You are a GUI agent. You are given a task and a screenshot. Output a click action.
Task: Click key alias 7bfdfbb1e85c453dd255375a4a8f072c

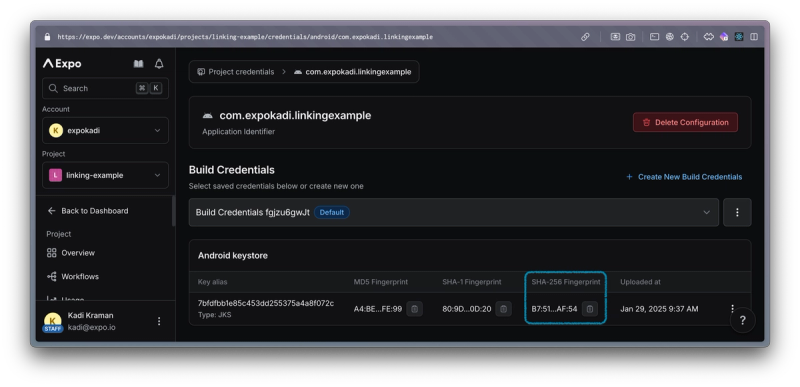coord(266,303)
